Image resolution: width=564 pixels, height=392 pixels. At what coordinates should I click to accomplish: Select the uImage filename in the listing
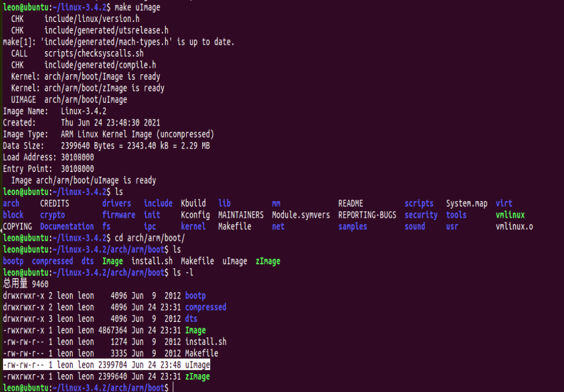[x=235, y=261]
